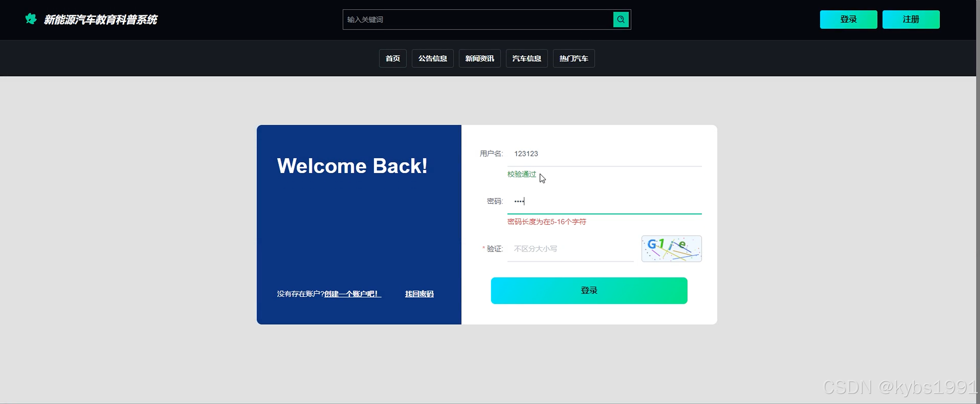Click the 验证 captcha code input
980x404 pixels.
pos(570,249)
